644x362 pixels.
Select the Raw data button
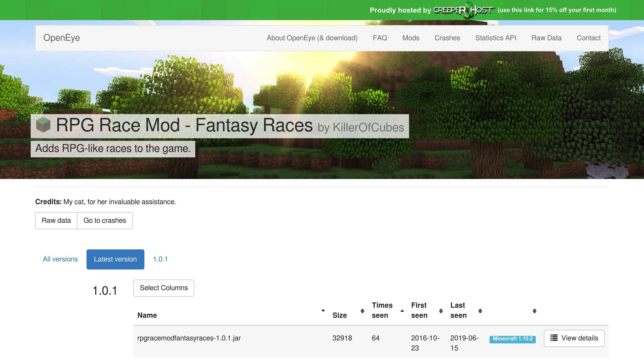tap(56, 220)
